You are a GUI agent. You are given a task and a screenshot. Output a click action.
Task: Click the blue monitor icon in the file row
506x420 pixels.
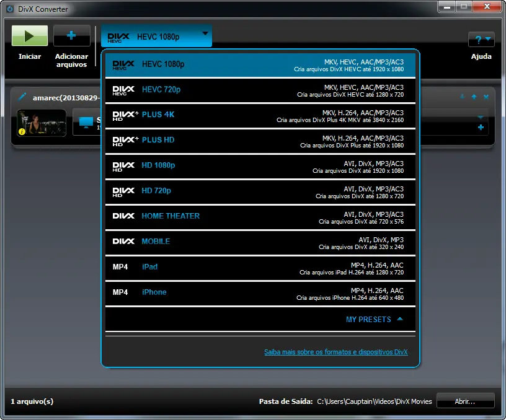[86, 123]
